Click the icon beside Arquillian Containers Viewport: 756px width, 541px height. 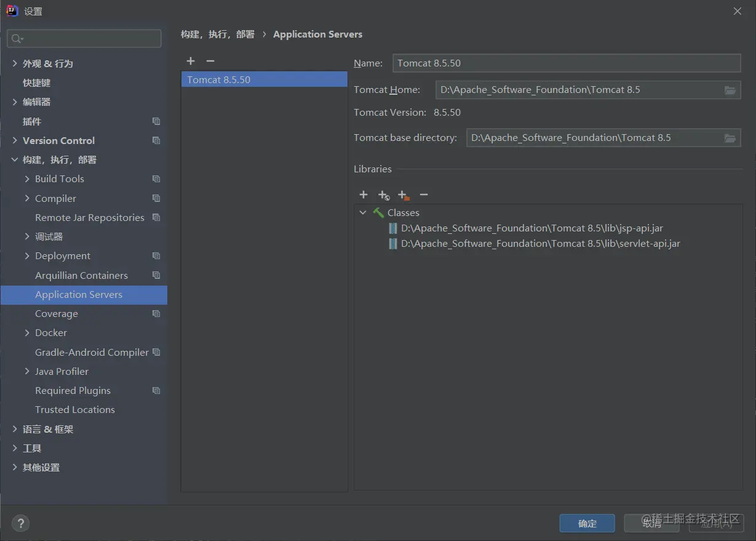pyautogui.click(x=156, y=275)
